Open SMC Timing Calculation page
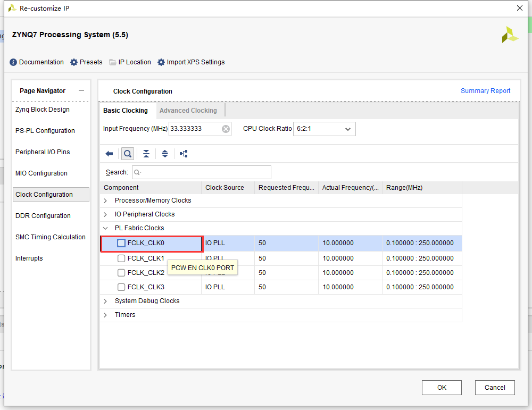 (x=51, y=237)
